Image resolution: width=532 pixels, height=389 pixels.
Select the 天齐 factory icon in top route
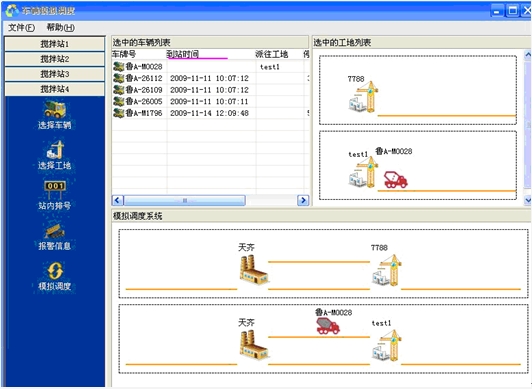254,270
